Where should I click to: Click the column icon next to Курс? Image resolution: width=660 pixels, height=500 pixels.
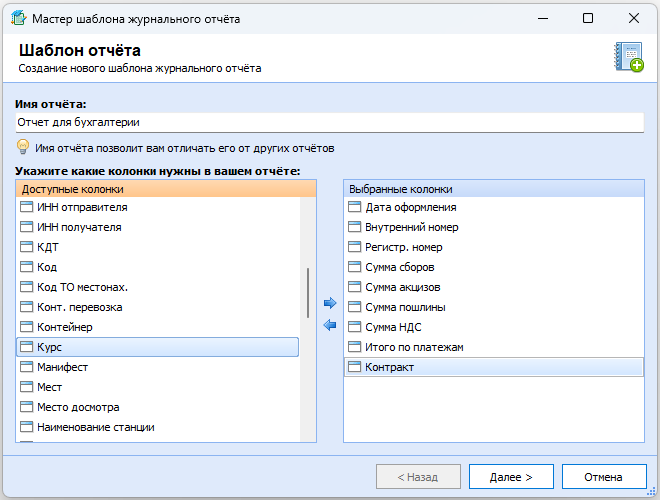28,347
